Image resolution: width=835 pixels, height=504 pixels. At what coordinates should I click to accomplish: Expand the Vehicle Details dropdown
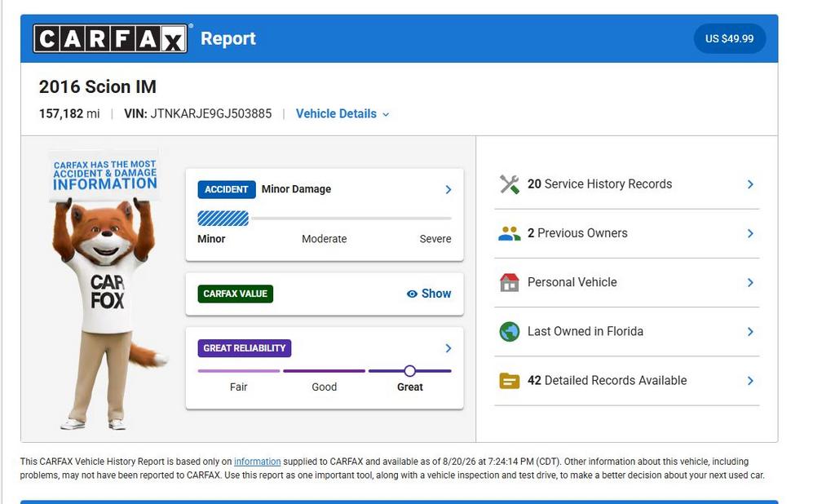coord(342,113)
